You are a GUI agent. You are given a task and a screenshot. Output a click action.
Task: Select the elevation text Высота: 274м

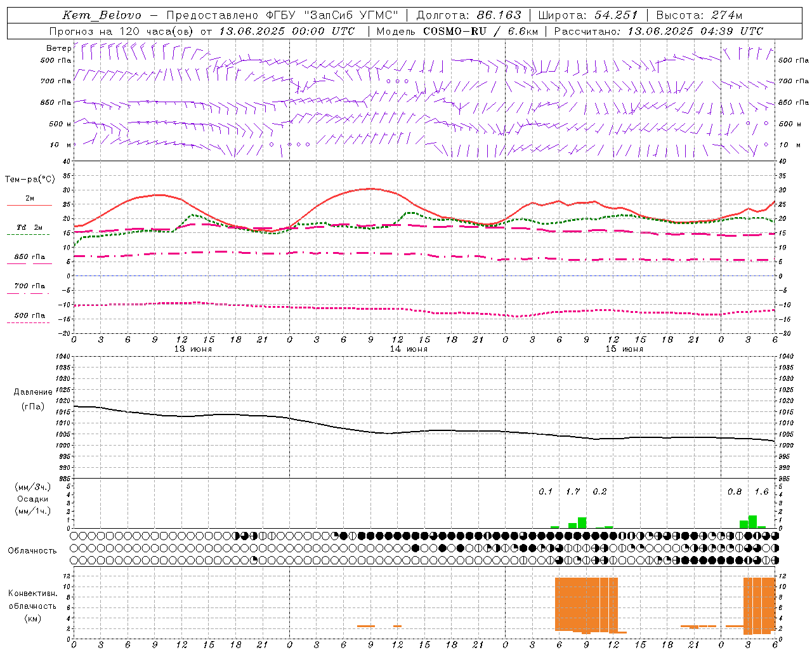699,15
